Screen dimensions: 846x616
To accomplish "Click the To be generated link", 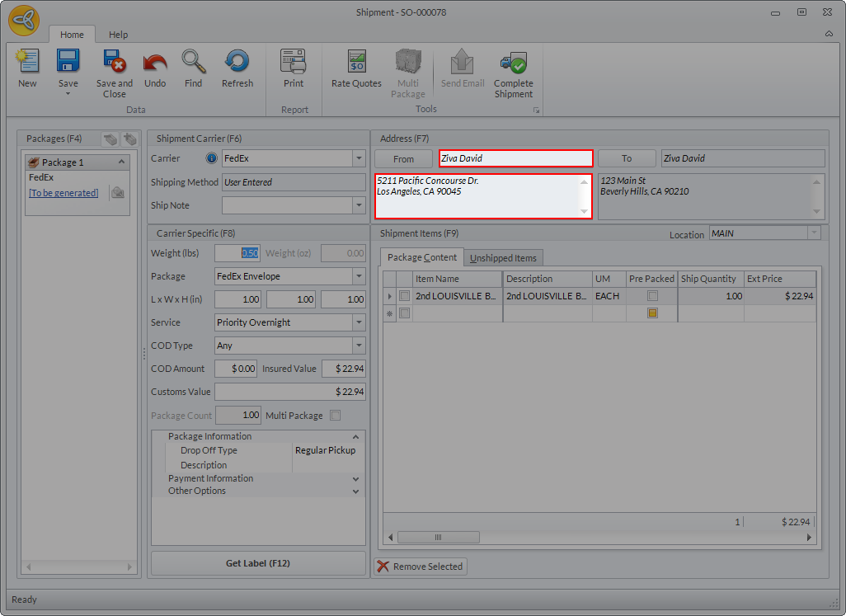I will coord(63,193).
